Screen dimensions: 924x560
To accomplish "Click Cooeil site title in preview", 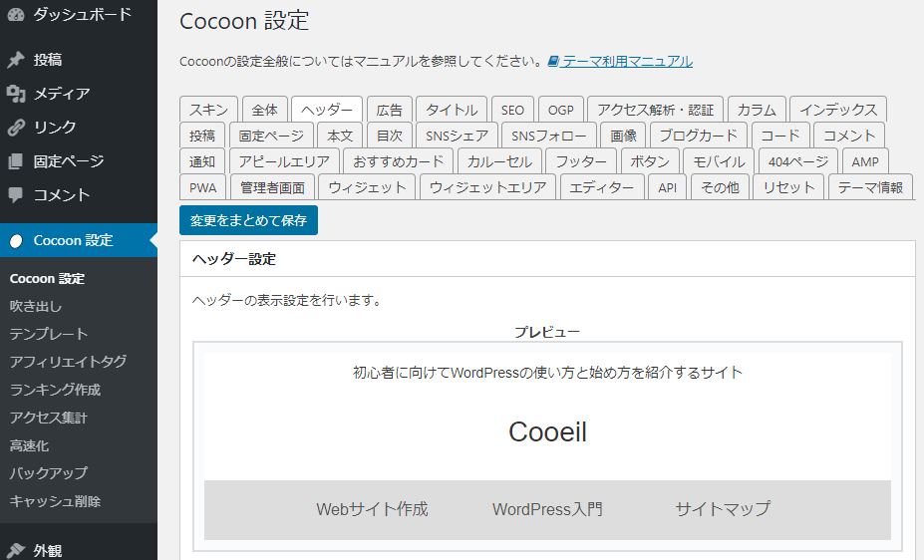I will [x=547, y=431].
